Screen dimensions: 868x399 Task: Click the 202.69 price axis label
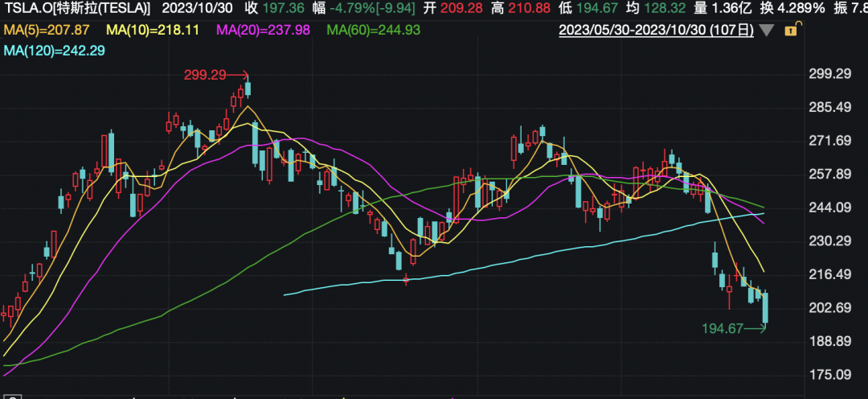pyautogui.click(x=829, y=308)
